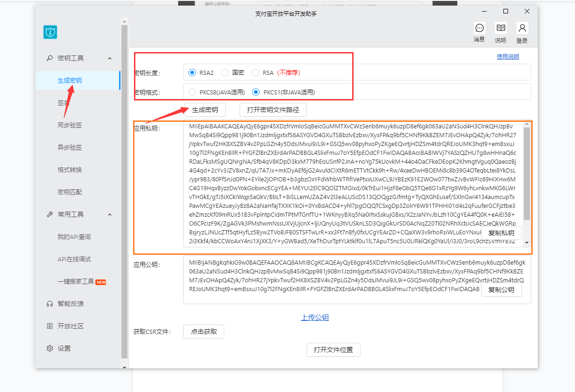575x392 pixels.
Task: Open 异步验签 in the sidebar
Action: [70, 147]
